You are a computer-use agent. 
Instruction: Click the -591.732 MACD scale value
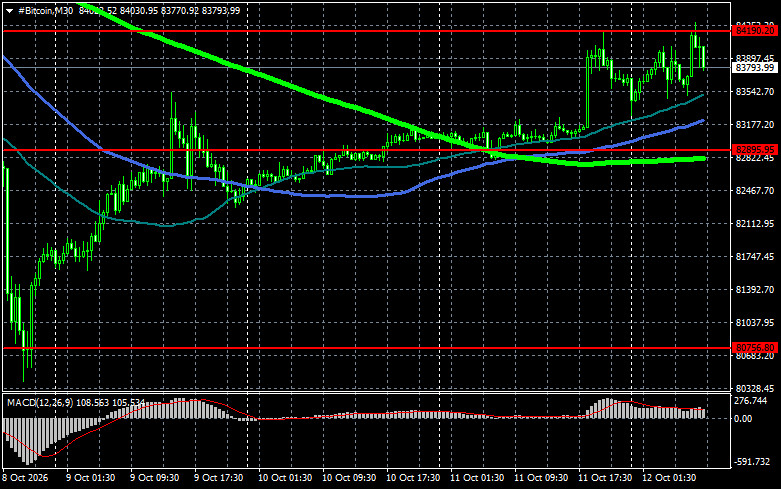[752, 462]
